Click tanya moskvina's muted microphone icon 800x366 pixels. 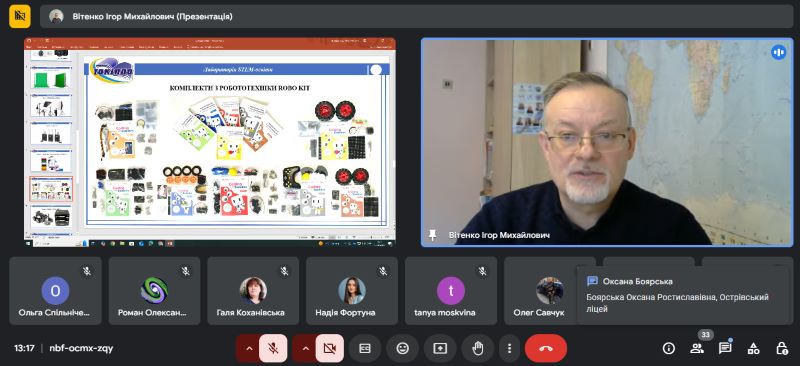(483, 271)
